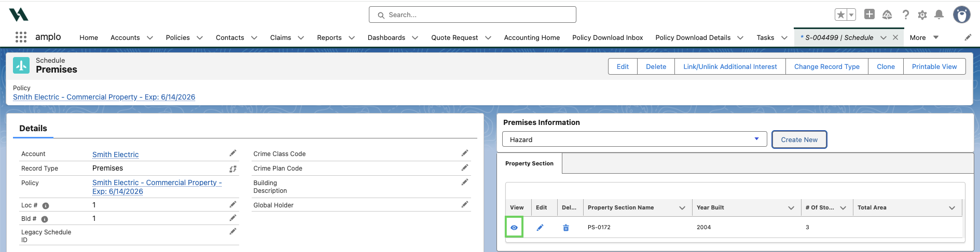Open the Tasks nav tab
Viewport: 980px width, 252px height.
pos(765,37)
